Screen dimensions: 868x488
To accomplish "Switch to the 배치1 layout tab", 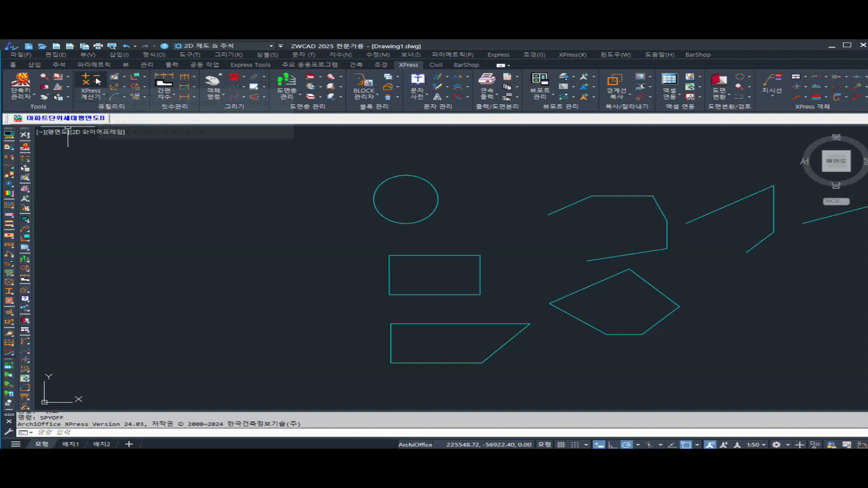I will pyautogui.click(x=71, y=444).
